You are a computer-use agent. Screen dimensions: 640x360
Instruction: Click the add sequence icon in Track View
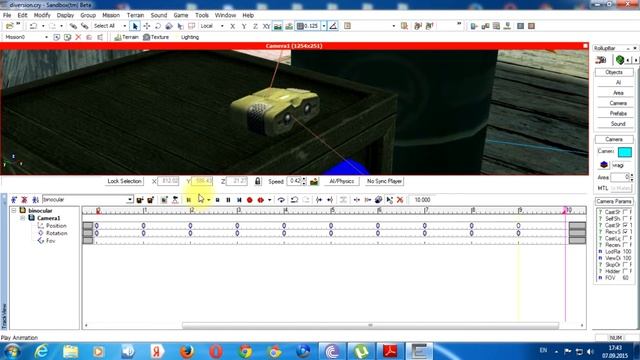click(14, 200)
